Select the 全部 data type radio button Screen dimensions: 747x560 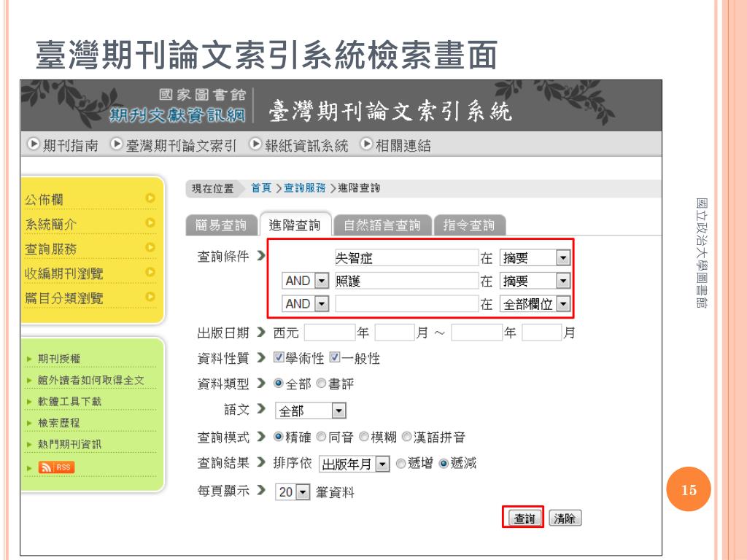[278, 384]
